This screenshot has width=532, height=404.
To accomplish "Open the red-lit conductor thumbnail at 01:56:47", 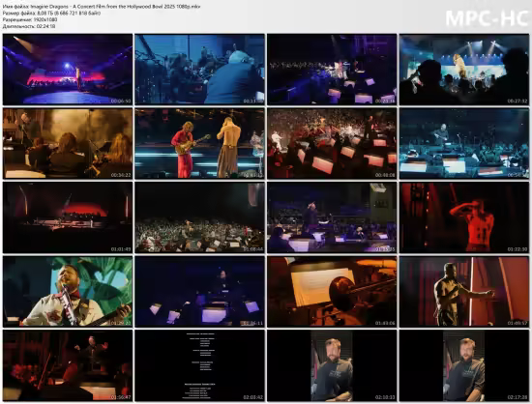I will coord(68,365).
